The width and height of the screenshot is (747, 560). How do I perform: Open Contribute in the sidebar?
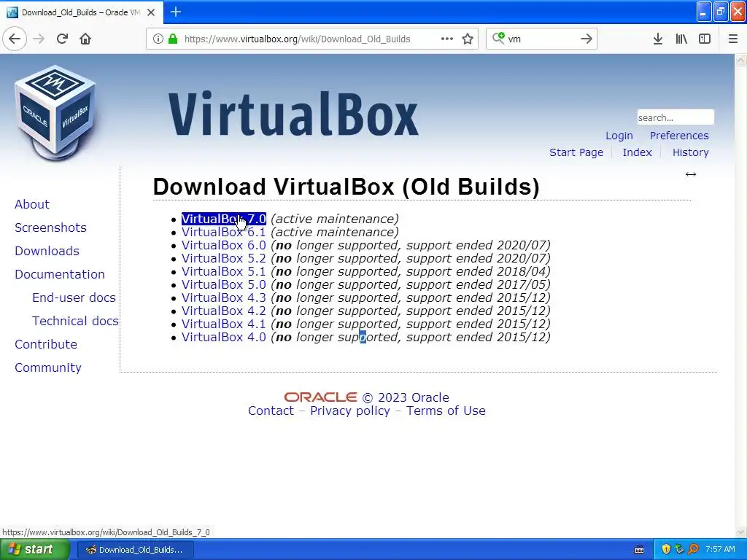click(x=46, y=344)
